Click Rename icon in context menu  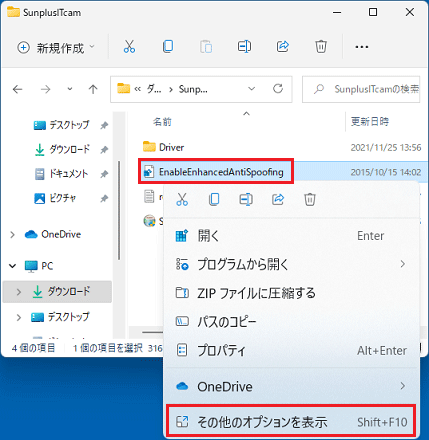click(246, 199)
